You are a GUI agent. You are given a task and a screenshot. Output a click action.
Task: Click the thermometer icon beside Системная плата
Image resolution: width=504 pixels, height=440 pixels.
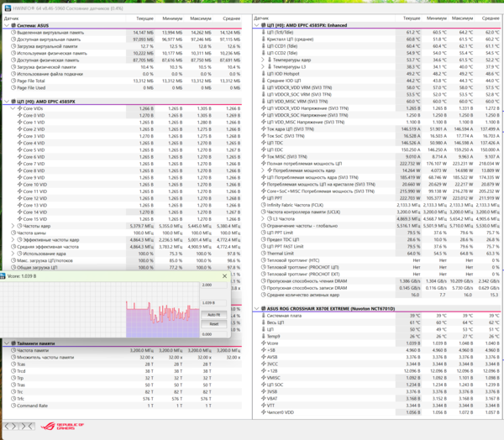point(263,316)
